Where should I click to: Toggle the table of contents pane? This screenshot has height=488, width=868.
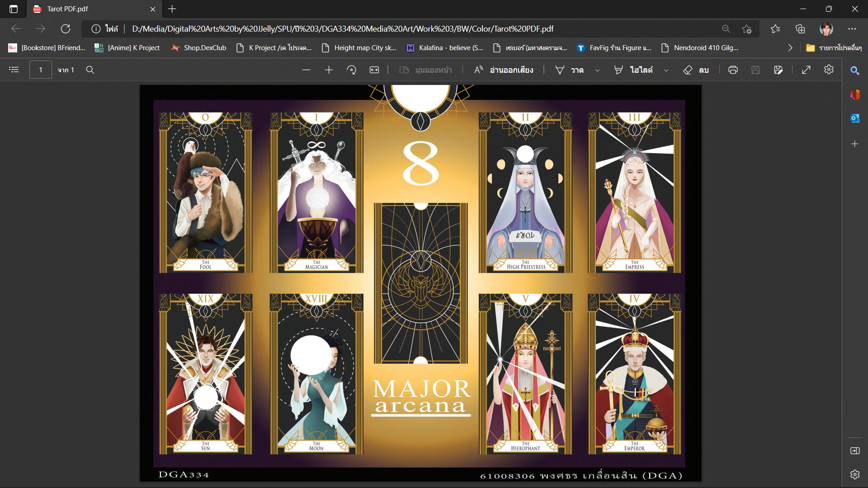coord(14,70)
